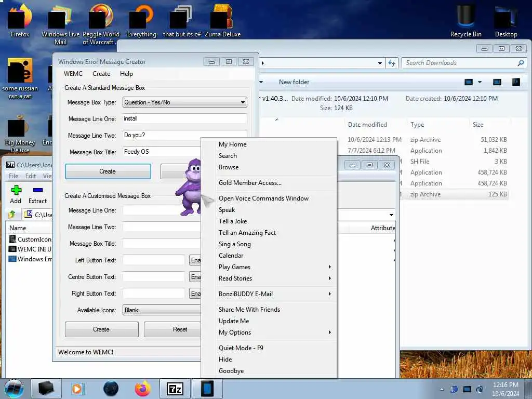Click the Windows Start orb
The width and height of the screenshot is (532, 399).
coord(14,389)
